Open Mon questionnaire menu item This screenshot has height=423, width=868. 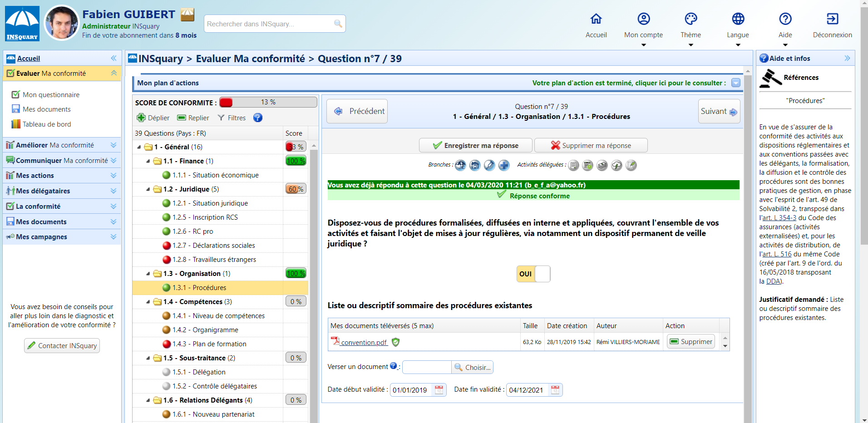point(51,94)
